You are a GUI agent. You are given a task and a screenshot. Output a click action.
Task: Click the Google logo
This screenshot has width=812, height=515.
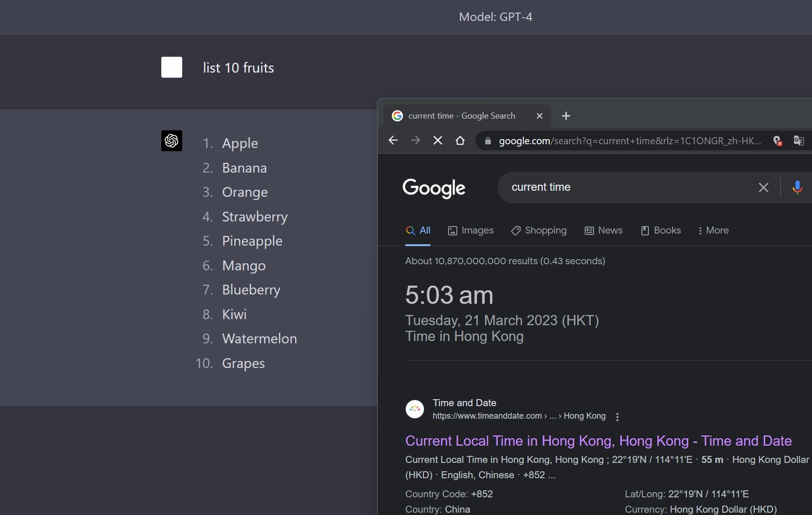[434, 188]
